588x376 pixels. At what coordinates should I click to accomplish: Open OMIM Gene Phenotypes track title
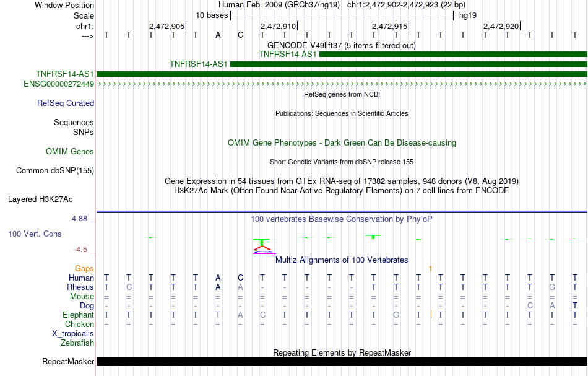point(342,142)
